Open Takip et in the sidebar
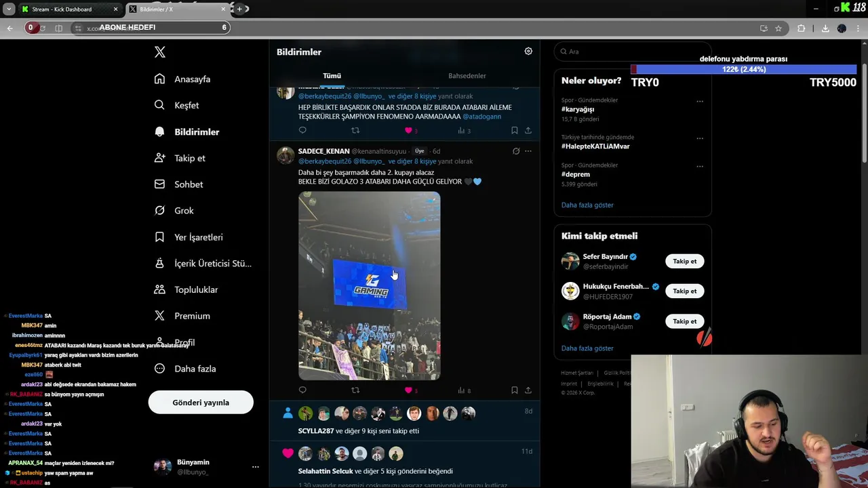The height and width of the screenshot is (488, 868). click(180, 158)
